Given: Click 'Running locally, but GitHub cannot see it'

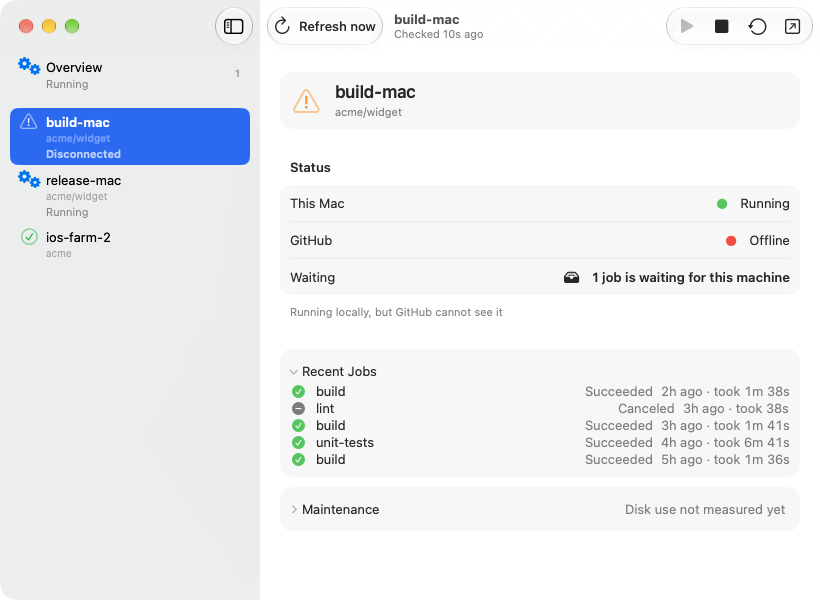Looking at the screenshot, I should 396,312.
